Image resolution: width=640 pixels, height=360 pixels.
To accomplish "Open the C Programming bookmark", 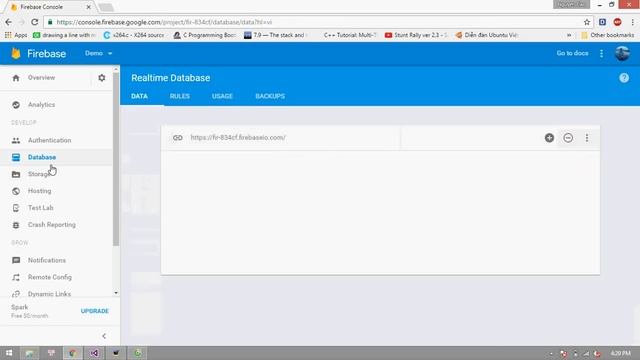I will pyautogui.click(x=205, y=35).
